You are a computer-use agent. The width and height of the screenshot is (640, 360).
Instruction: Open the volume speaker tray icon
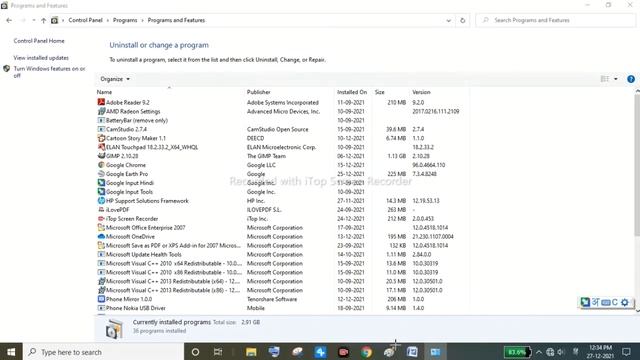(561, 352)
